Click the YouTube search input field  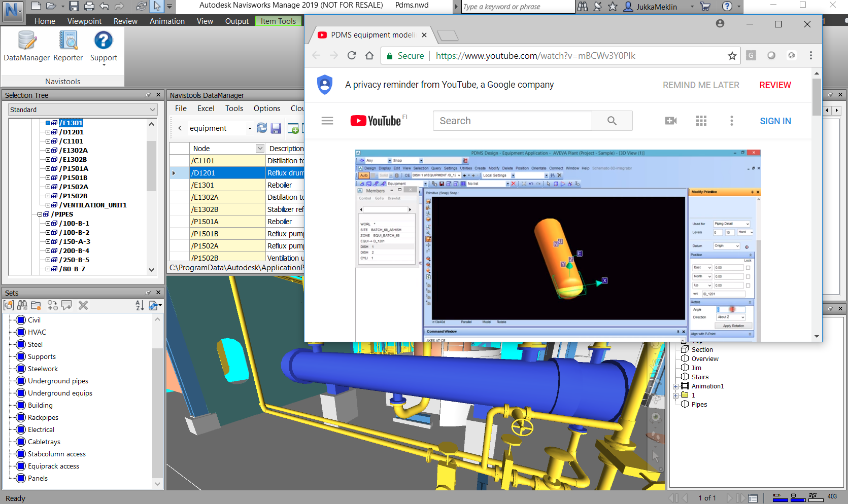(512, 121)
